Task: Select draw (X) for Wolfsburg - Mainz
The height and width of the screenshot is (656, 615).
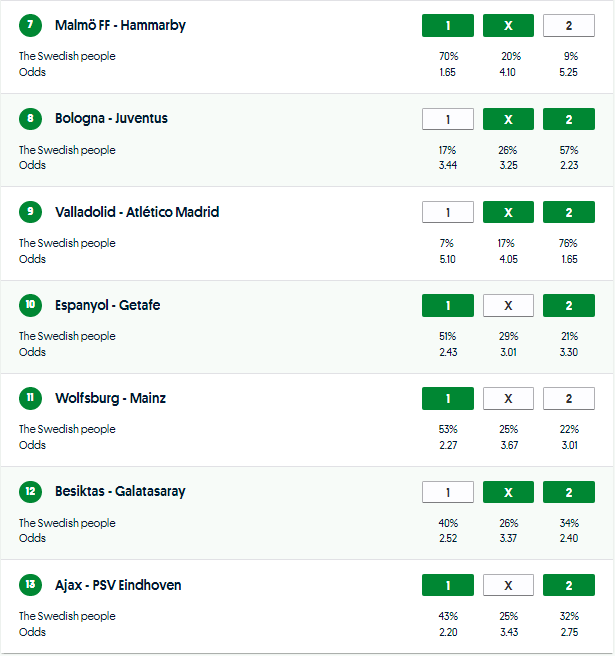Action: (x=508, y=399)
